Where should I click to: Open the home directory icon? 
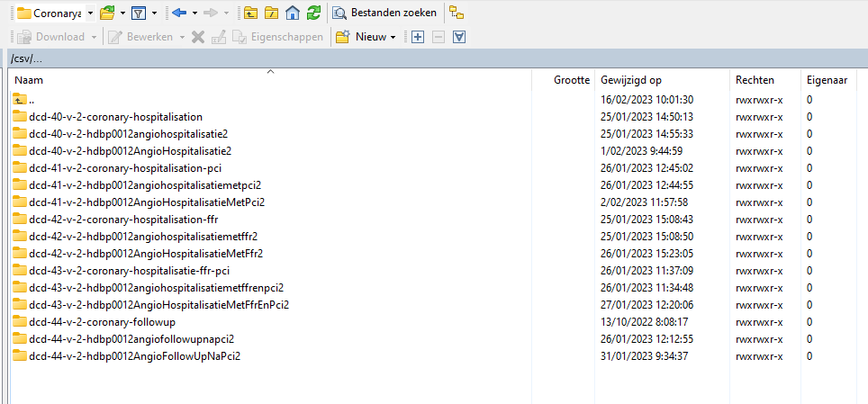click(x=292, y=13)
